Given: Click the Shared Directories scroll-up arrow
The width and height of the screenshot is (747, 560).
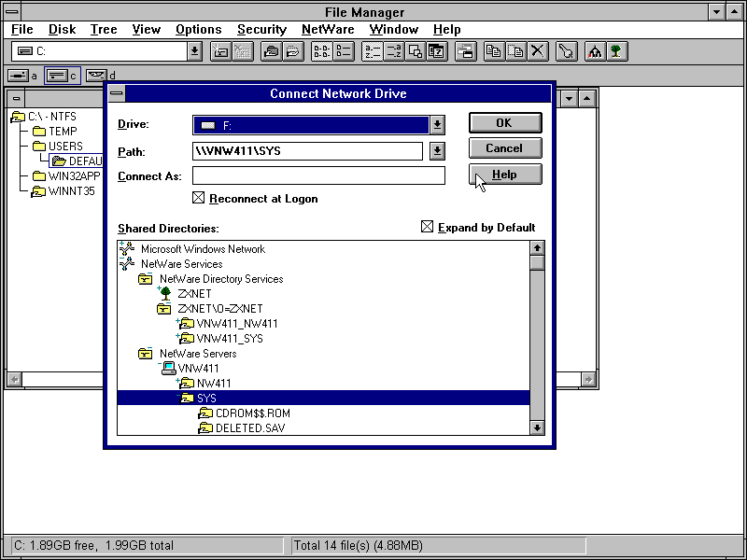Looking at the screenshot, I should (538, 248).
